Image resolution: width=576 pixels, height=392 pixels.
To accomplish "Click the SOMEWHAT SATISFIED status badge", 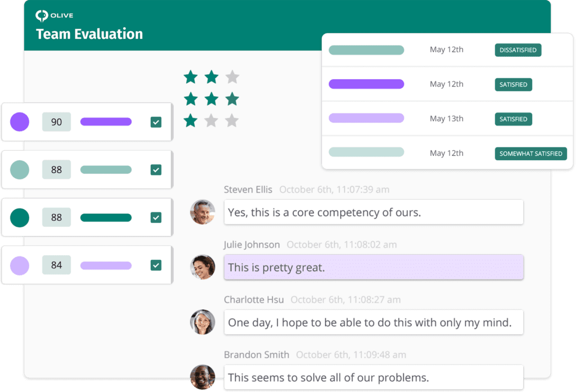I will pos(530,154).
